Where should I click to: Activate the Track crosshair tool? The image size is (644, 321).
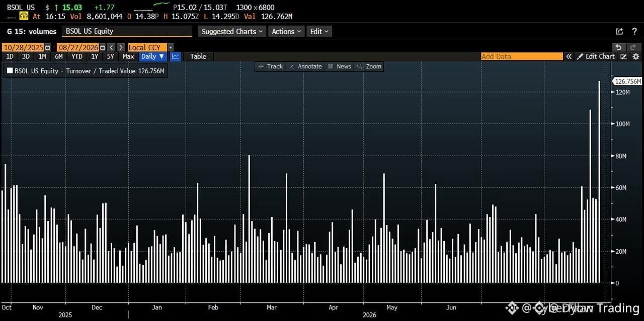(270, 66)
